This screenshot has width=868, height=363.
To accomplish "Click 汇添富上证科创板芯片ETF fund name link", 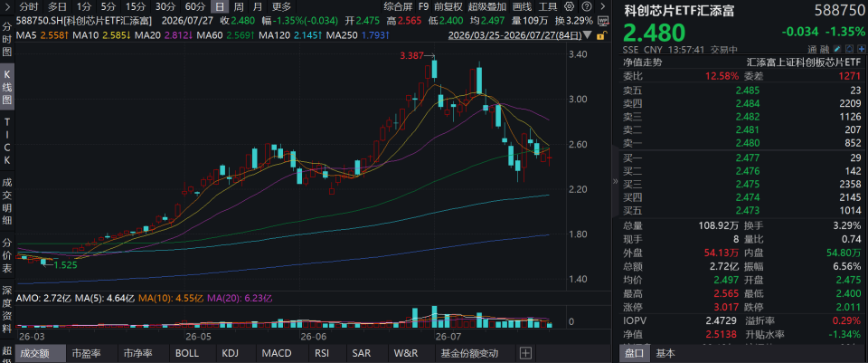I will (x=803, y=62).
